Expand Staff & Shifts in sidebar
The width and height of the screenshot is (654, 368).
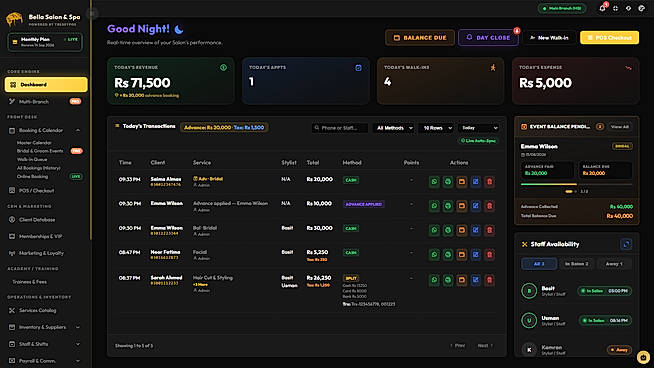tap(45, 344)
